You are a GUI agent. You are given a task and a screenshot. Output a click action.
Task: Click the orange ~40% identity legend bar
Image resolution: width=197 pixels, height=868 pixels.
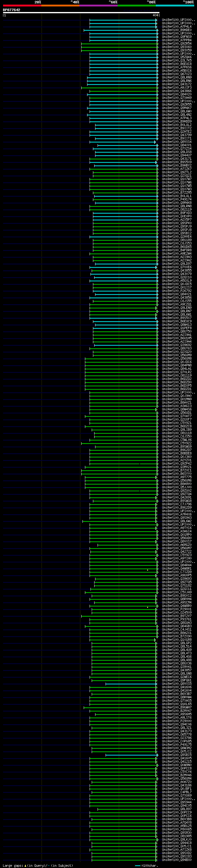[60, 6]
